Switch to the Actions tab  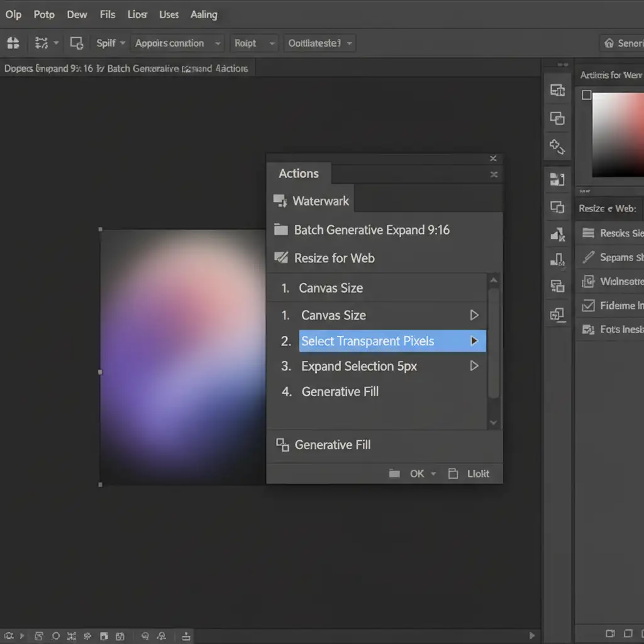coord(299,174)
